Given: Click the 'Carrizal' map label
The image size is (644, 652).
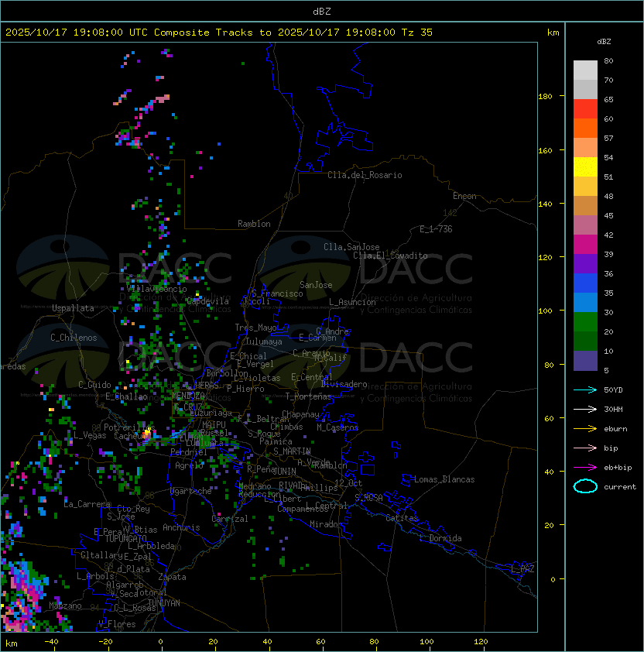Looking at the screenshot, I should tap(230, 519).
